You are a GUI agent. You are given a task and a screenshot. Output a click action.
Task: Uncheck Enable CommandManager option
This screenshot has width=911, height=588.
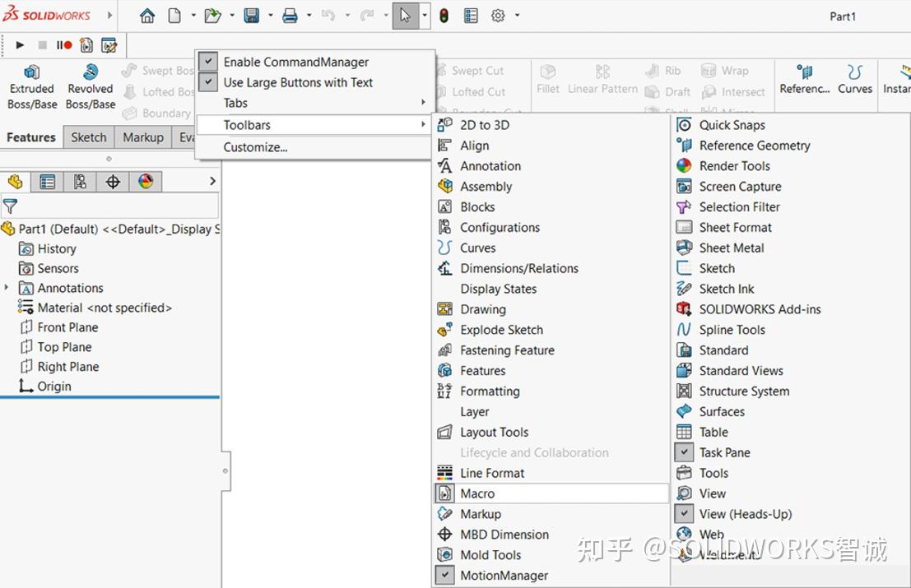(x=296, y=62)
